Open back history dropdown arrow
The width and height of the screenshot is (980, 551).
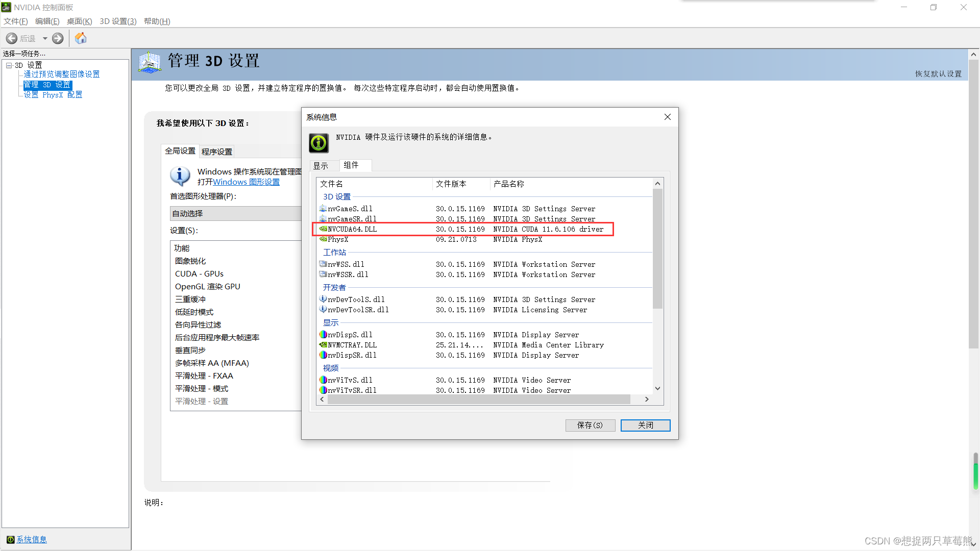point(45,39)
